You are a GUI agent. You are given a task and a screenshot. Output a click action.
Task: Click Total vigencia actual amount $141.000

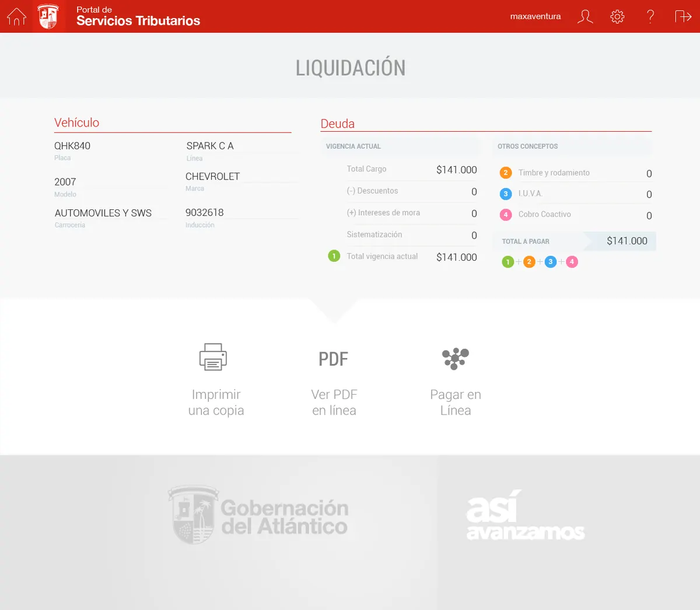pyautogui.click(x=457, y=257)
